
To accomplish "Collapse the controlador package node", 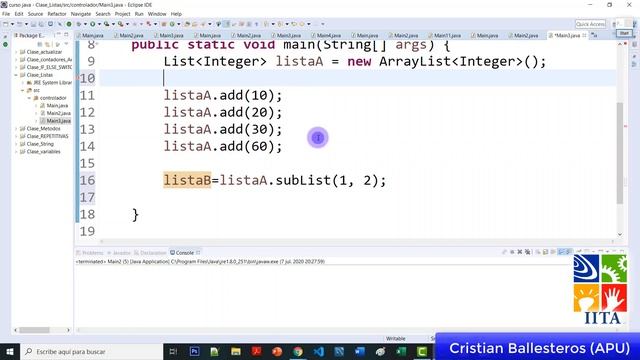I will (x=29, y=98).
